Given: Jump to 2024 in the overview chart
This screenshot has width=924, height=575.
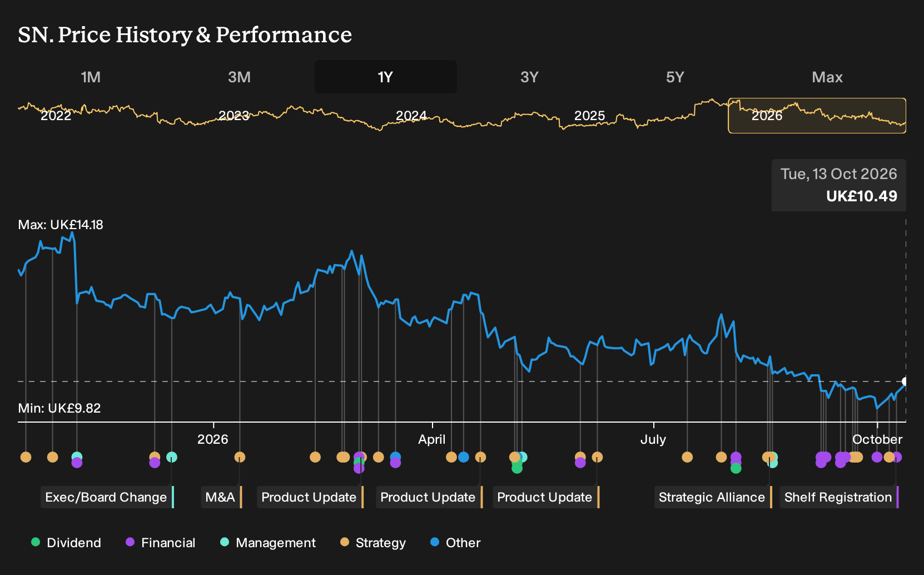Looking at the screenshot, I should 411,116.
